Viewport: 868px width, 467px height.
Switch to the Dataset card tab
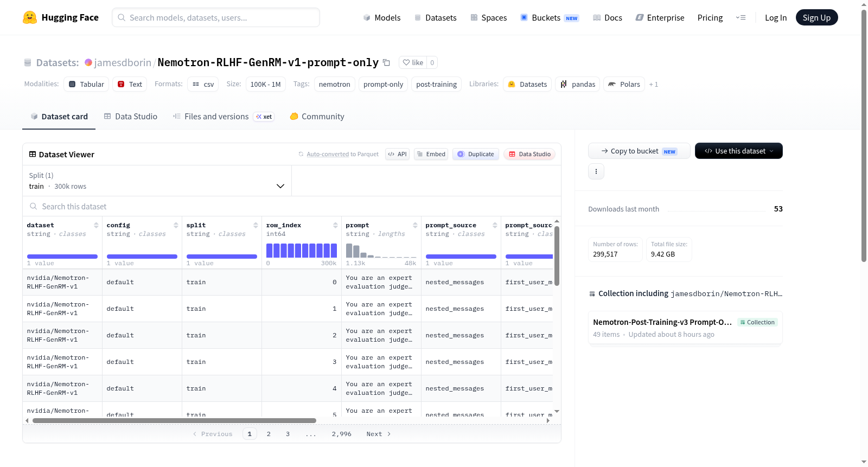[59, 116]
